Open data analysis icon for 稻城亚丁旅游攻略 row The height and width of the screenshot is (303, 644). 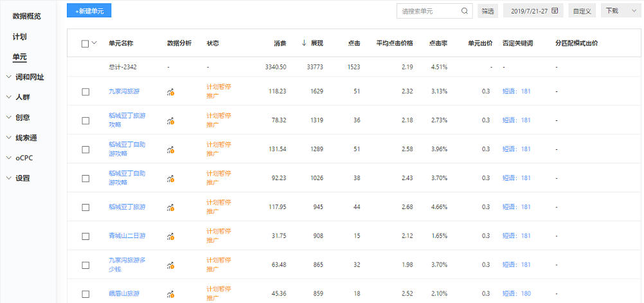coord(170,120)
